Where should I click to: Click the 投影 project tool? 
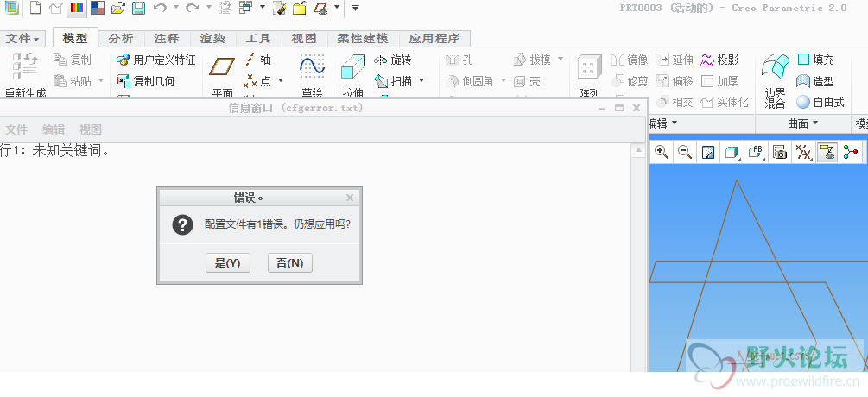click(x=720, y=60)
